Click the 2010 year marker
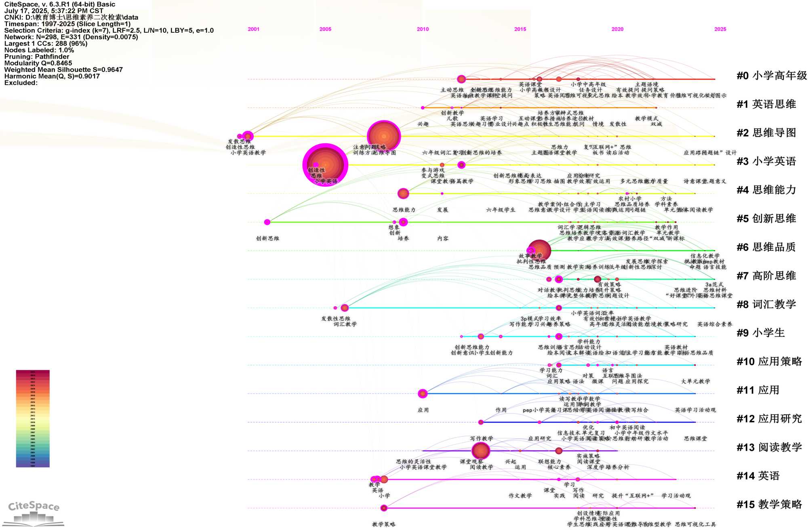 click(x=423, y=29)
